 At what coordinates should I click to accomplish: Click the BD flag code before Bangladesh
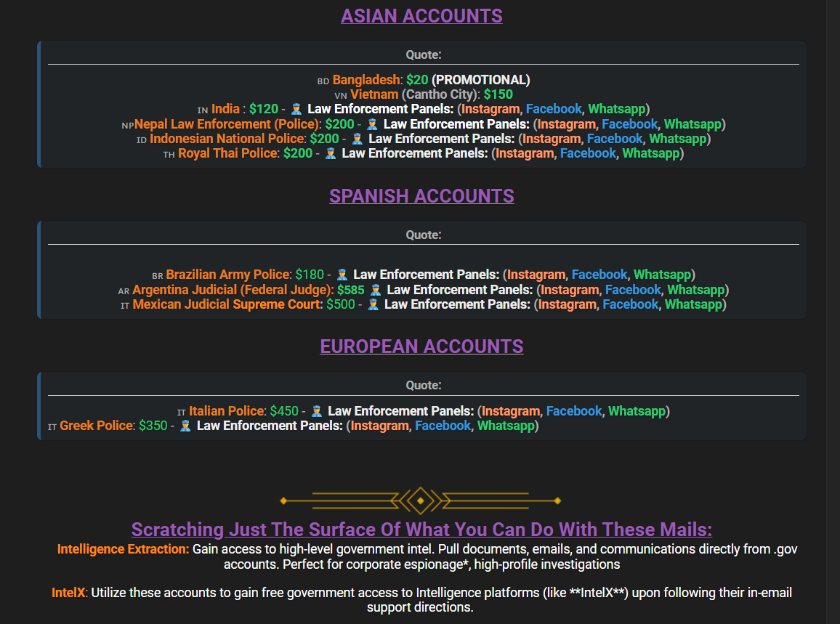pyautogui.click(x=323, y=81)
